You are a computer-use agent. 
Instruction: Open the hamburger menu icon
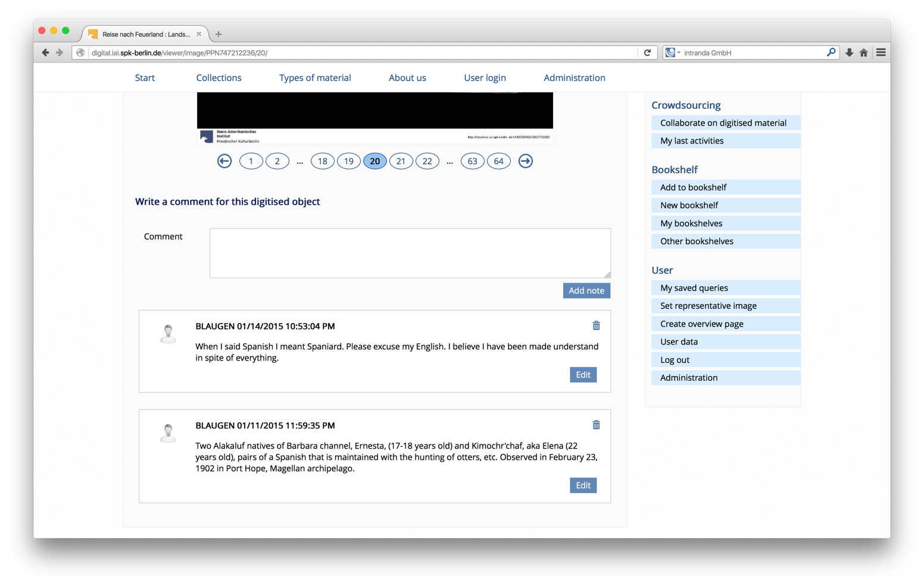(881, 52)
